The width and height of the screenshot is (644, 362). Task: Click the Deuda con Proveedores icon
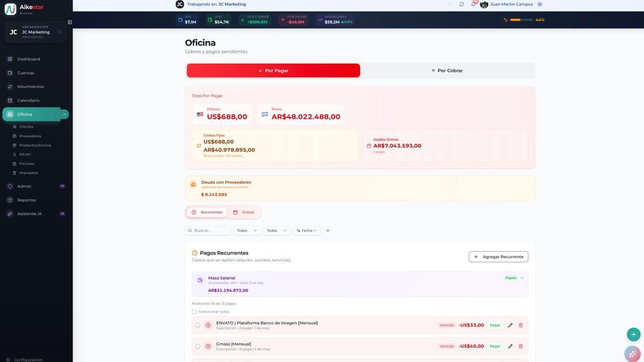[x=193, y=185]
